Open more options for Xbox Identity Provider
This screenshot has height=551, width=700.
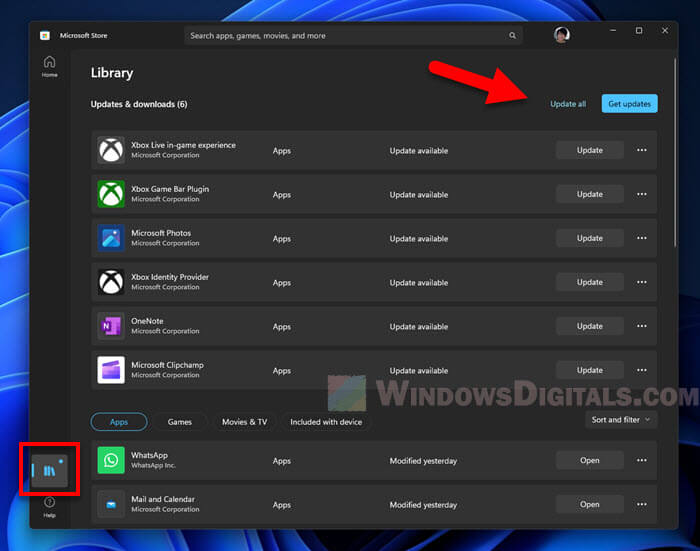[x=642, y=282]
